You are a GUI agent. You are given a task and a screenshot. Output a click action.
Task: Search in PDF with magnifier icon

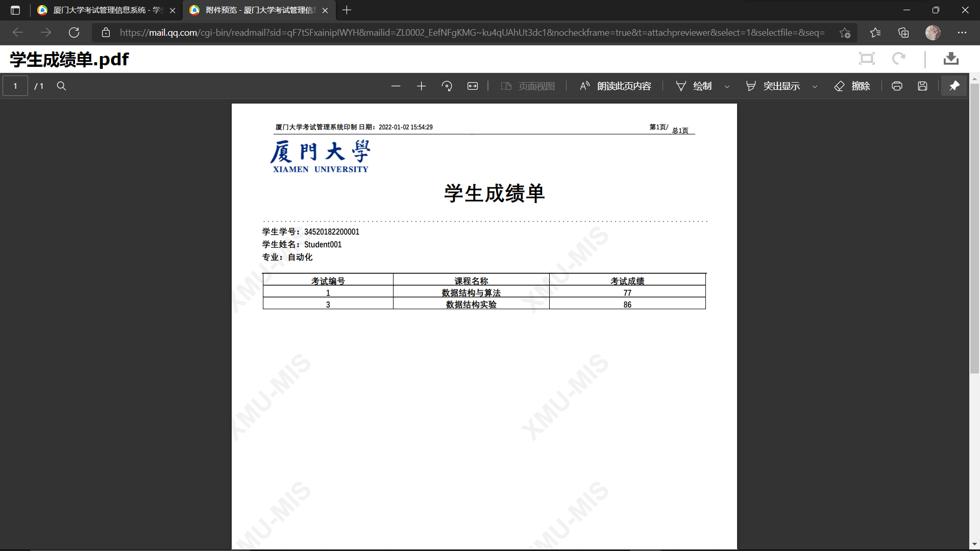coord(61,86)
